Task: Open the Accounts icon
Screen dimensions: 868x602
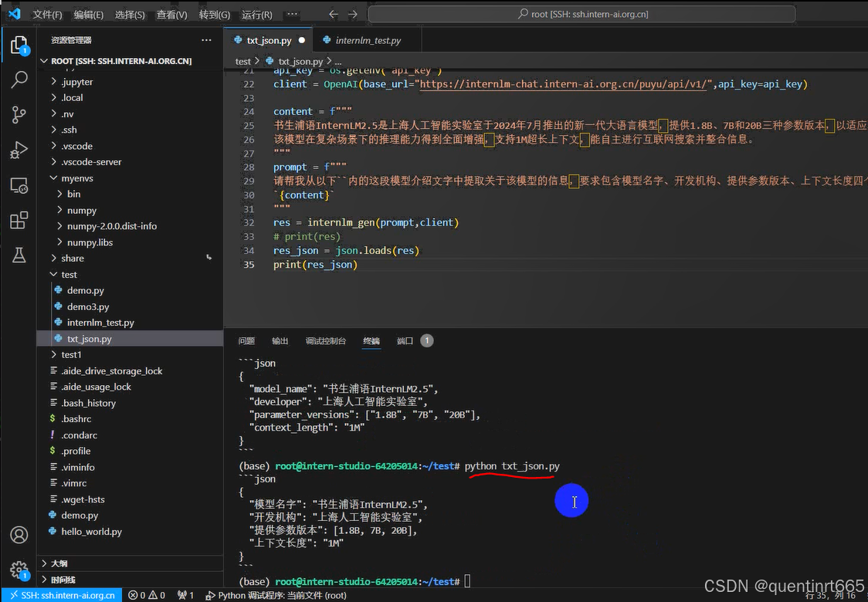Action: [x=19, y=535]
